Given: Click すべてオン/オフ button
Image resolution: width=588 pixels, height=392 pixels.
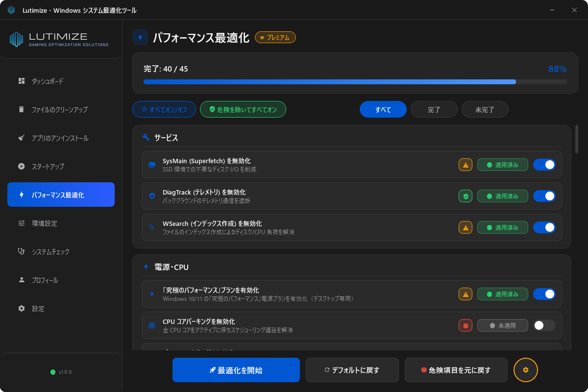Looking at the screenshot, I should click(x=164, y=109).
